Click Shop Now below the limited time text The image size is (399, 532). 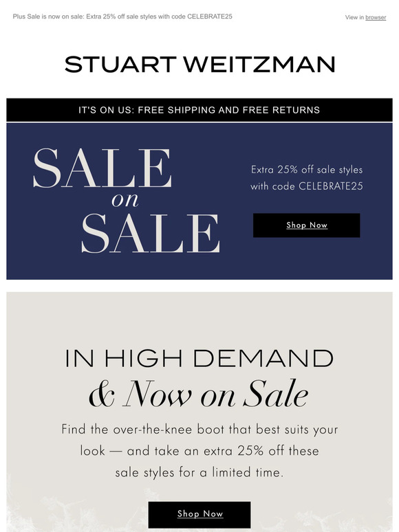coord(199,514)
